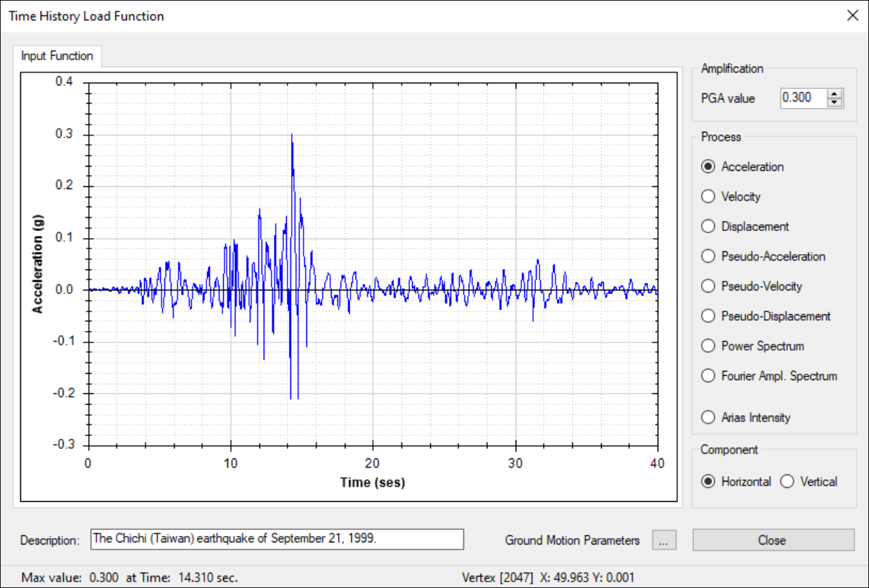Click the Max value 0.300 status text

click(x=72, y=577)
